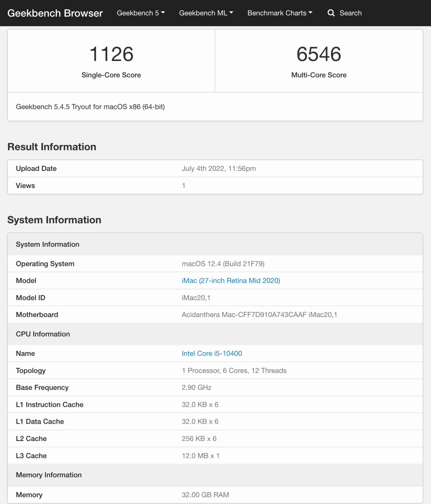The image size is (431, 504).
Task: Click the Model row label
Action: (26, 281)
